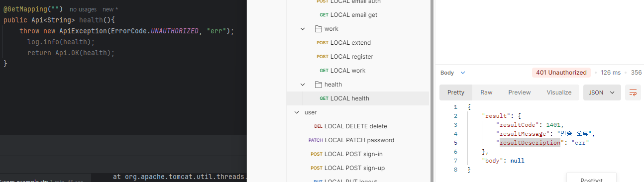Click the org.apache.tomcat stack trace line
644x182 pixels.
tap(180, 177)
